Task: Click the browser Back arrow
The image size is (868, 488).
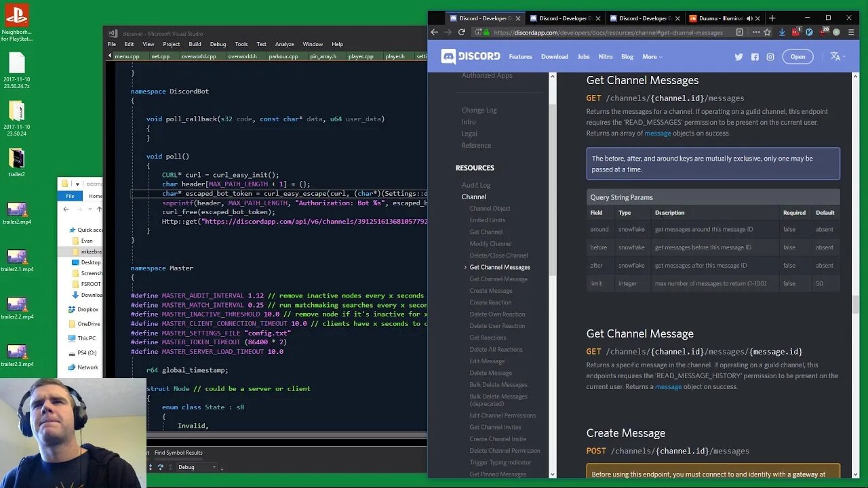Action: click(x=435, y=32)
